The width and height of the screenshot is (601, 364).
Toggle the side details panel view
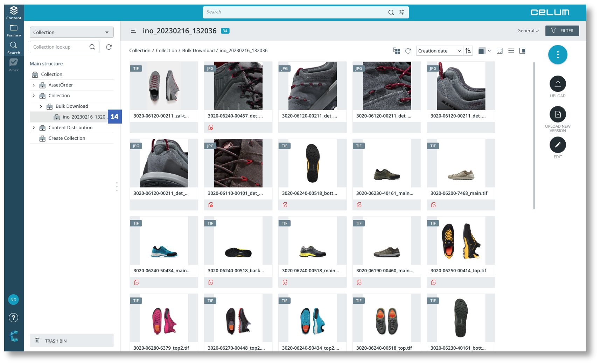click(522, 51)
